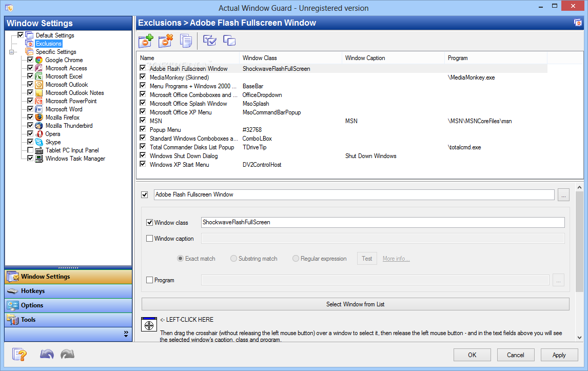Click the Skype icon in tree
588x371 pixels.
click(39, 142)
